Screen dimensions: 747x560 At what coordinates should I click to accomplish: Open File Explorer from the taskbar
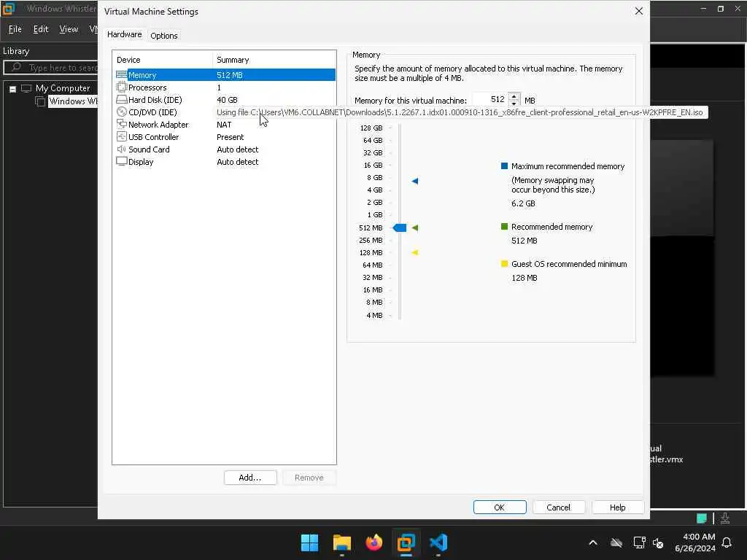342,542
